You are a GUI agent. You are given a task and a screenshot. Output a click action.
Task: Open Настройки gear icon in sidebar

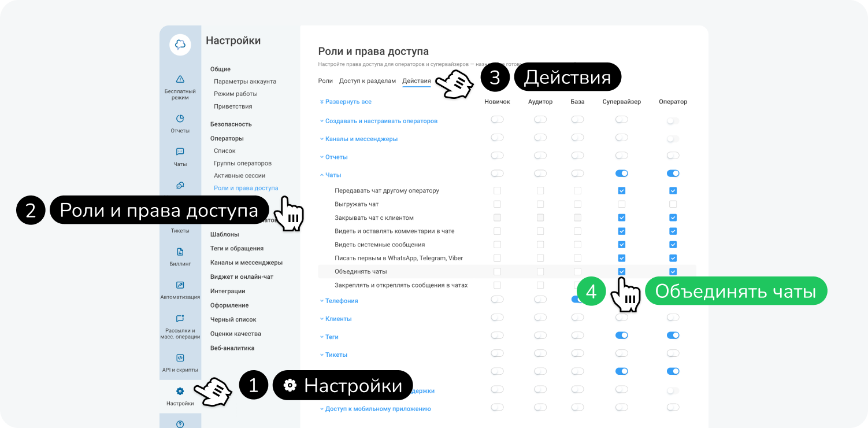click(180, 392)
